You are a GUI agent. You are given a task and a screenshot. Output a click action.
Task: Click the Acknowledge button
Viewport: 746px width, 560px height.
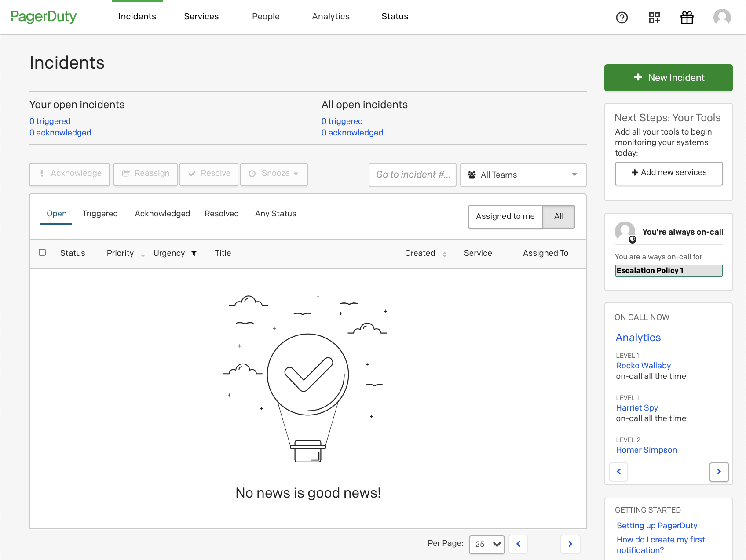[x=69, y=174]
